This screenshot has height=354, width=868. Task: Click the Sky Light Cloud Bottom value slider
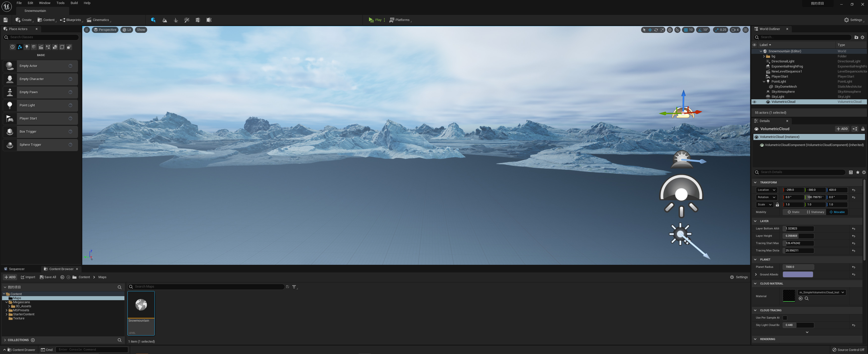point(798,325)
